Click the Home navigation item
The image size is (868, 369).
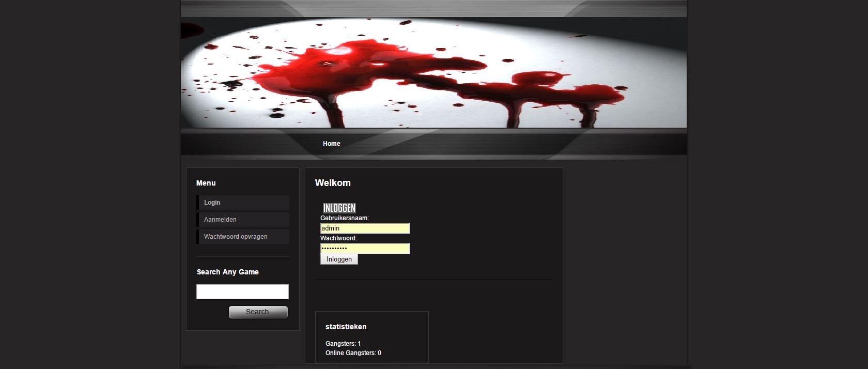pyautogui.click(x=331, y=144)
